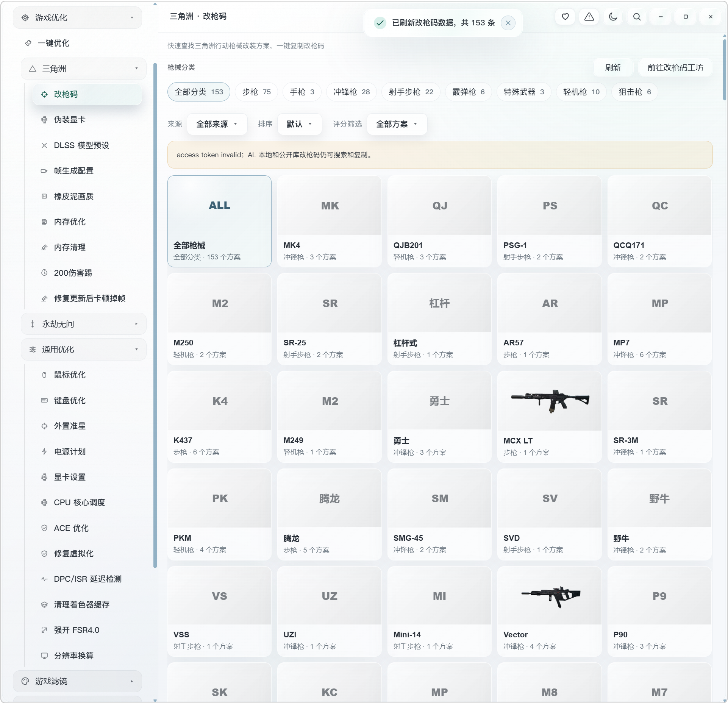728x704 pixels.
Task: Filter by 冲锋枪 28 category
Action: [352, 92]
